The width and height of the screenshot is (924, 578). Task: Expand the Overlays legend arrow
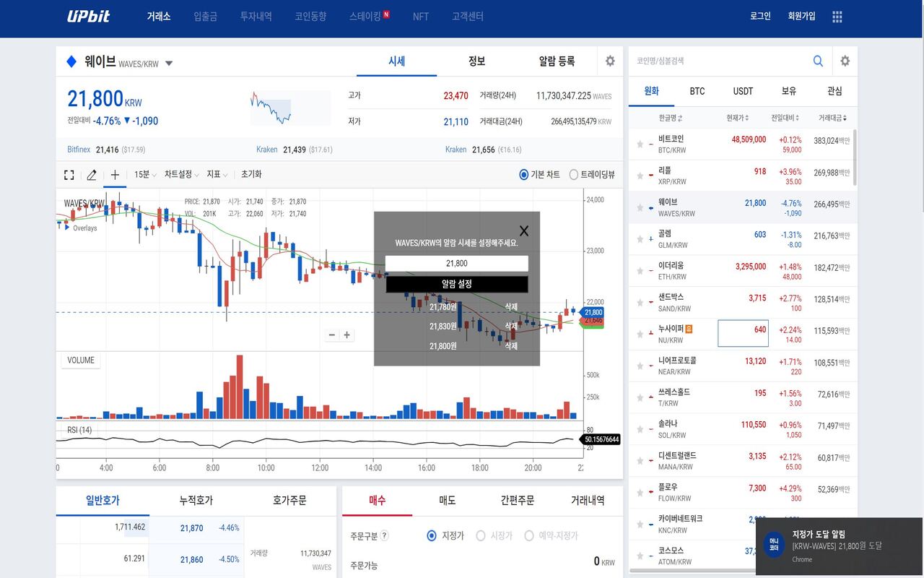click(x=67, y=228)
